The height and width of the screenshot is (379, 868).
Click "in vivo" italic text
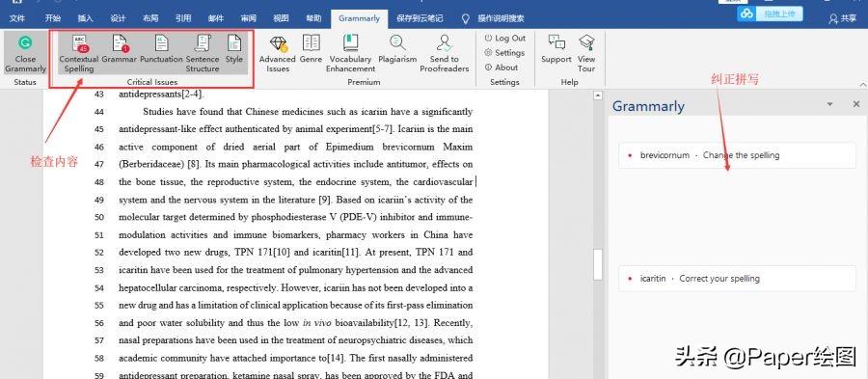(x=317, y=322)
